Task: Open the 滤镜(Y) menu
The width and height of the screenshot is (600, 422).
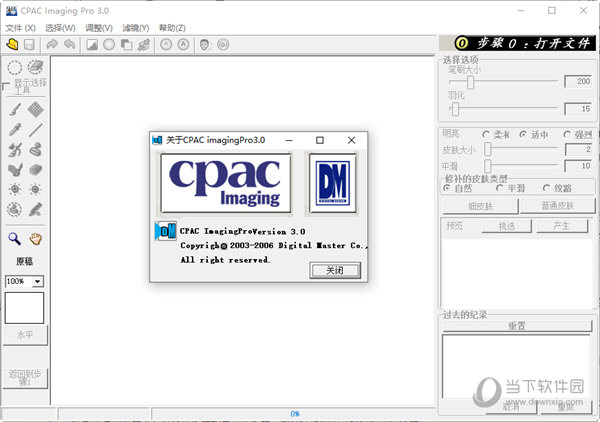Action: click(135, 28)
